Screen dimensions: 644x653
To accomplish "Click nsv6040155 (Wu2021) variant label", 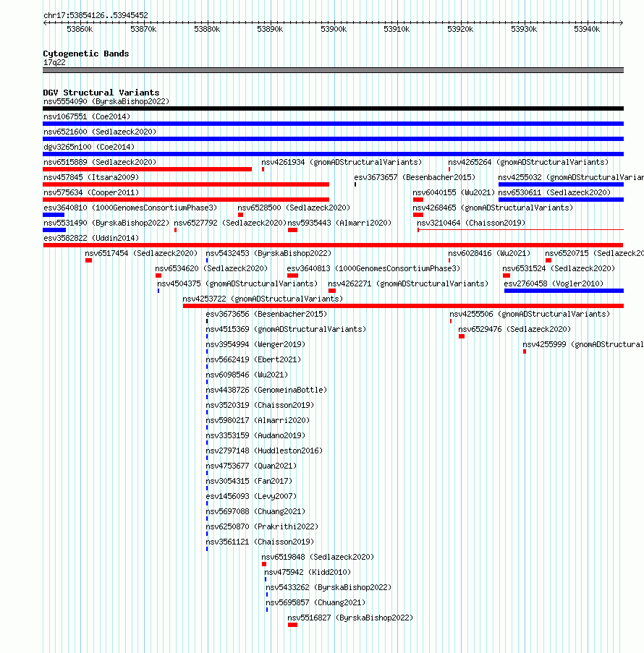I will pyautogui.click(x=454, y=192).
